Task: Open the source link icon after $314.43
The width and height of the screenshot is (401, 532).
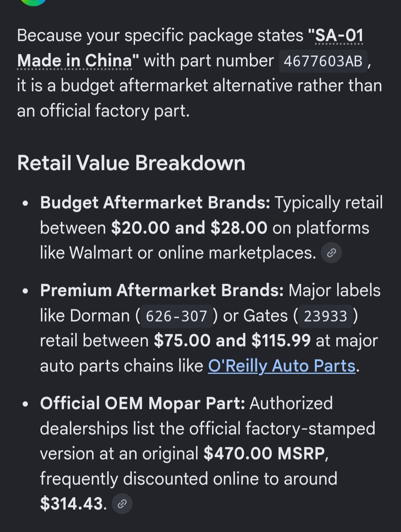Action: [122, 504]
